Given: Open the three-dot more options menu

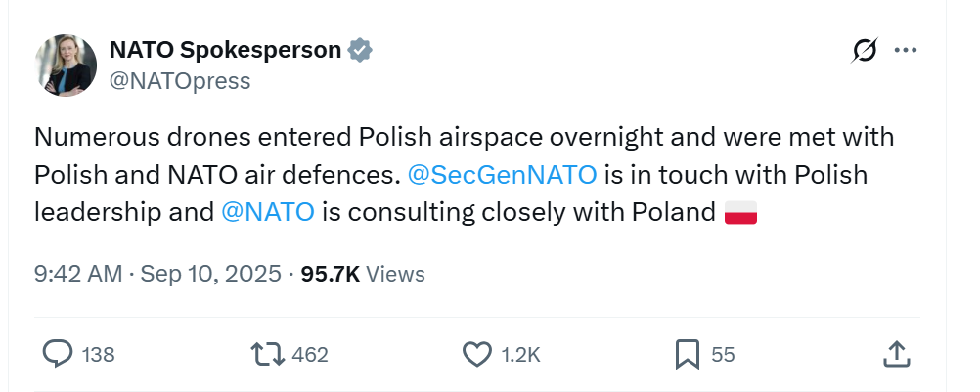Looking at the screenshot, I should click(906, 51).
